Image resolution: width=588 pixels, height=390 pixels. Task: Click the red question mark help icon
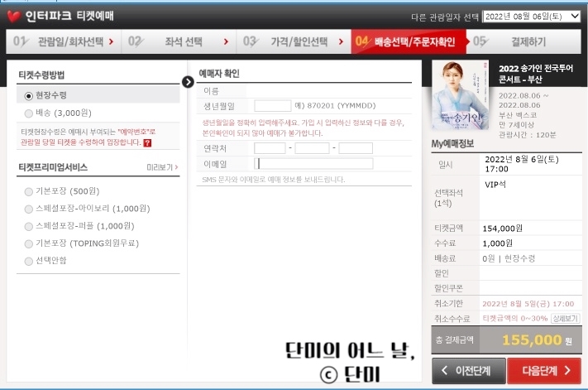[x=147, y=142]
